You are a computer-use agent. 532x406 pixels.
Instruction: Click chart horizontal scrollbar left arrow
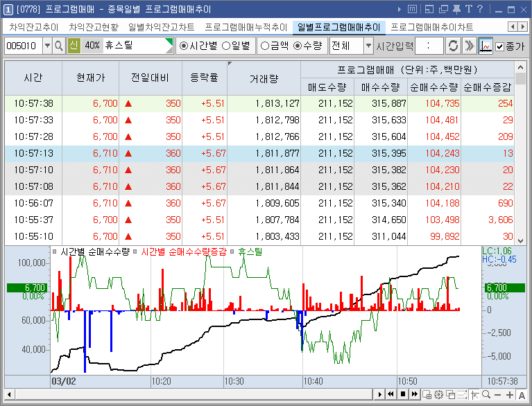click(9, 394)
